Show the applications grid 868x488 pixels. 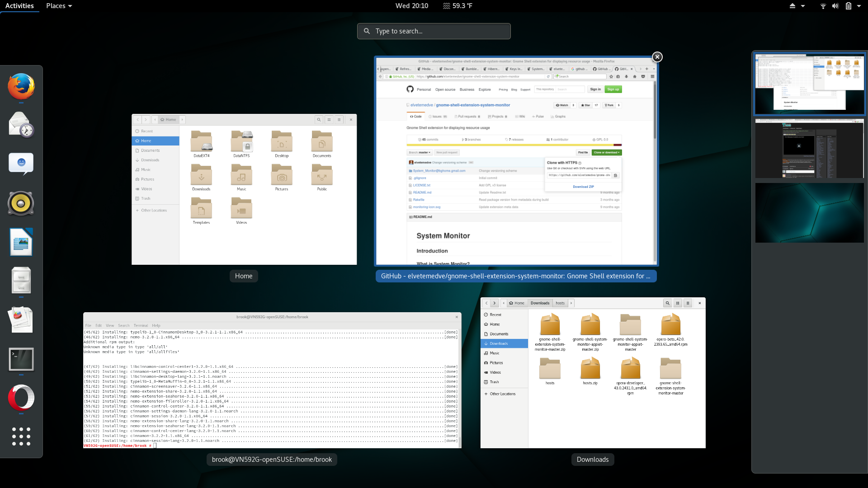pos(21,436)
